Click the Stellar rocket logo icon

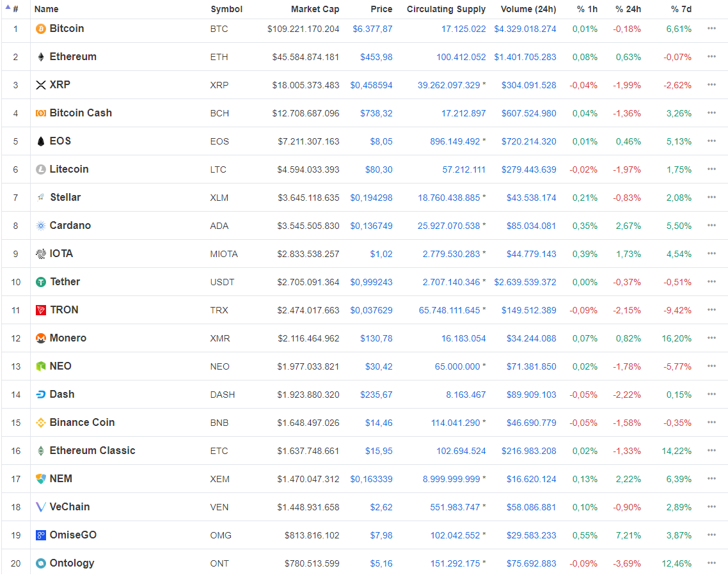click(41, 198)
